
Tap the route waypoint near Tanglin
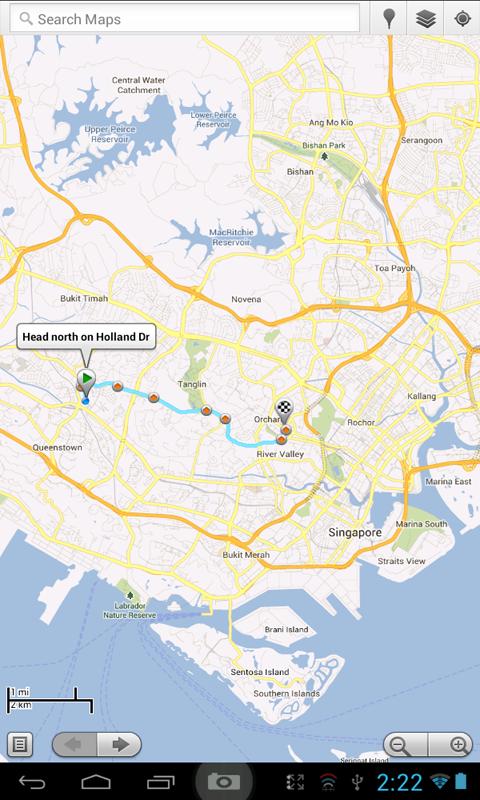coord(206,410)
